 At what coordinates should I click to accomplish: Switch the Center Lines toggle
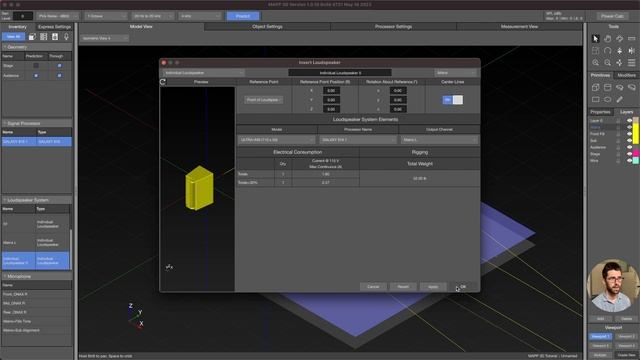coord(453,100)
